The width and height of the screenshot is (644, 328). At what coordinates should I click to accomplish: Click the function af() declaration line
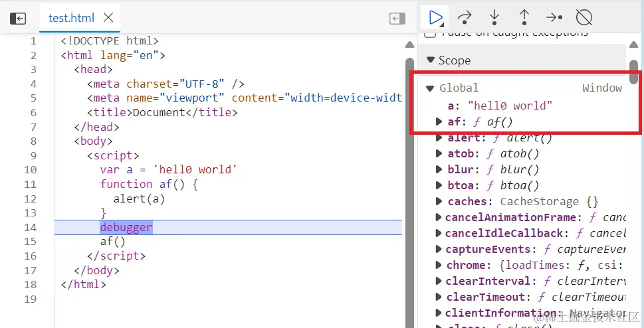(x=149, y=184)
